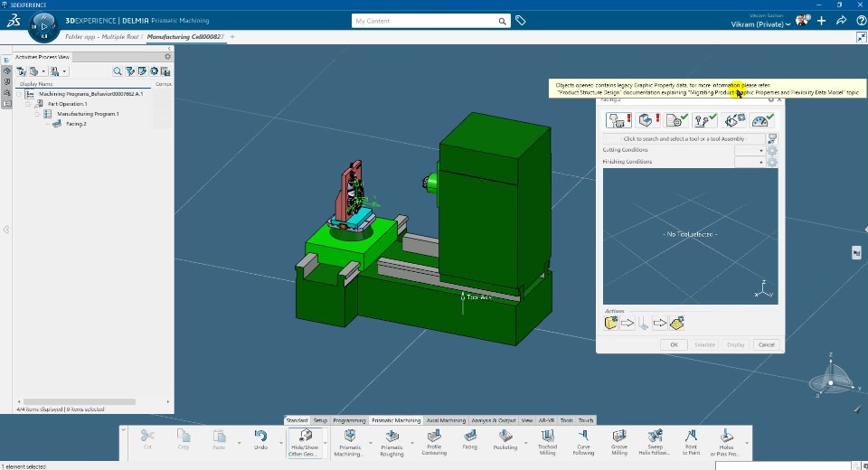Click OK in the Facing dialog

674,344
